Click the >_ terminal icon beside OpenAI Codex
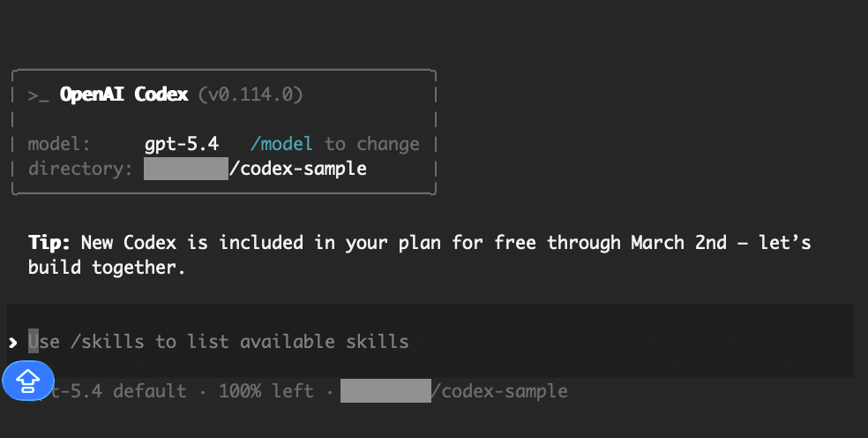The height and width of the screenshot is (438, 868). [38, 94]
